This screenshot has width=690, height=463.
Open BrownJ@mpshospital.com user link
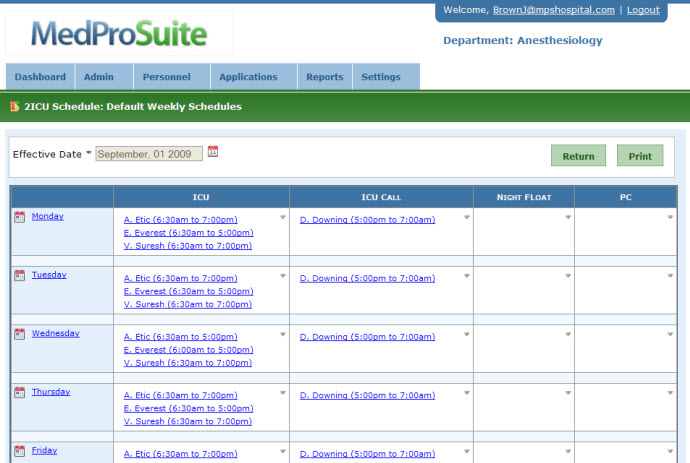(x=554, y=10)
